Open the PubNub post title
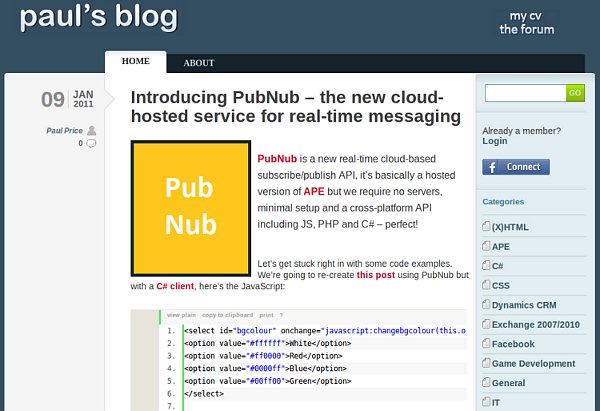This screenshot has width=600, height=411. coord(296,107)
